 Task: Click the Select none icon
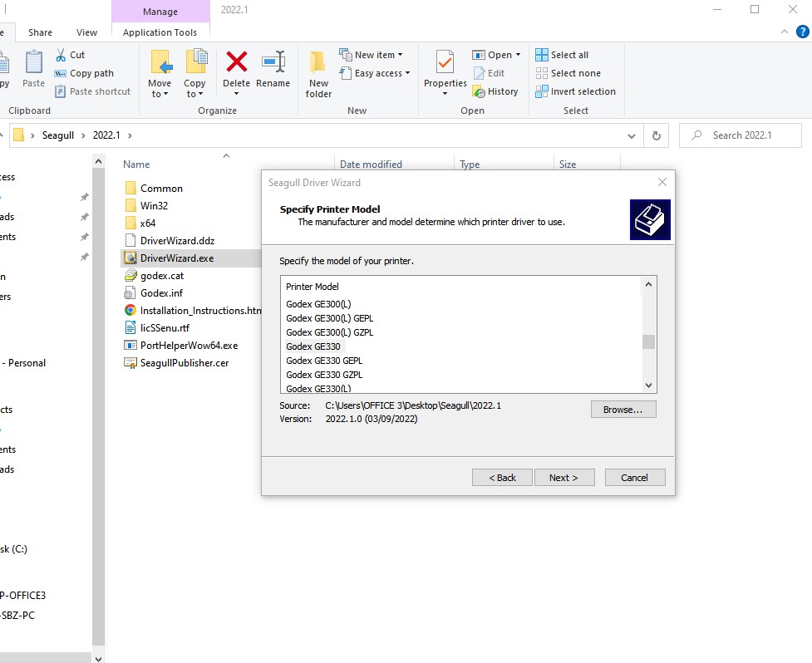point(542,73)
